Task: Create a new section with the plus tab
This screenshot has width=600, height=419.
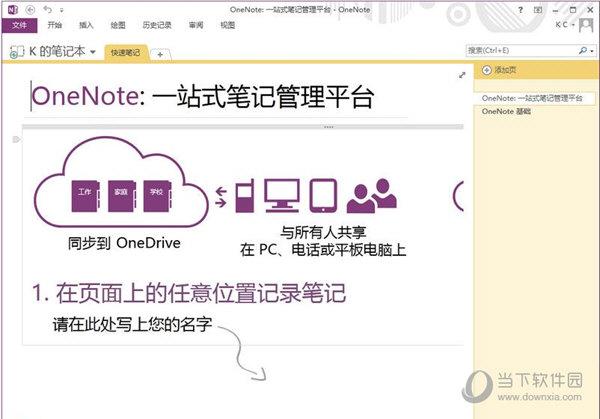Action: pyautogui.click(x=160, y=55)
